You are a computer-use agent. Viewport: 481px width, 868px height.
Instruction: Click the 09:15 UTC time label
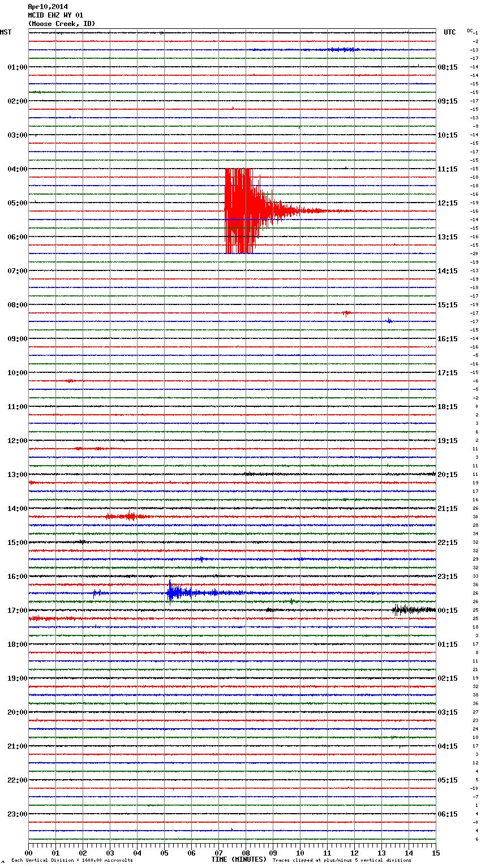click(x=448, y=101)
